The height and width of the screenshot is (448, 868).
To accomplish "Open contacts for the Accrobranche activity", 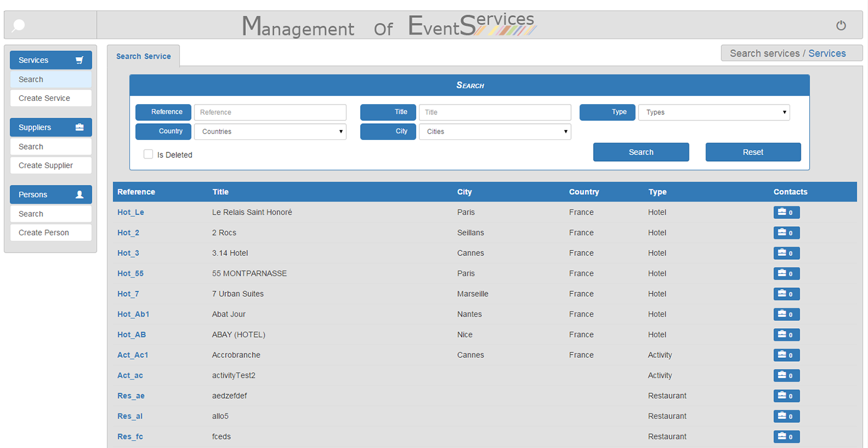I will [787, 354].
